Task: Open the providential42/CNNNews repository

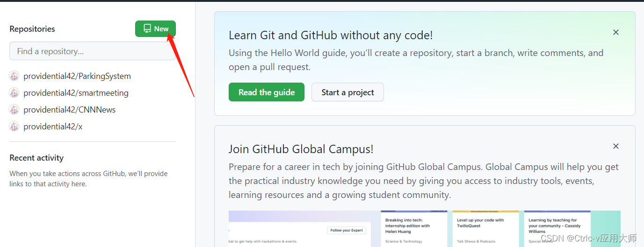Action: pos(69,110)
